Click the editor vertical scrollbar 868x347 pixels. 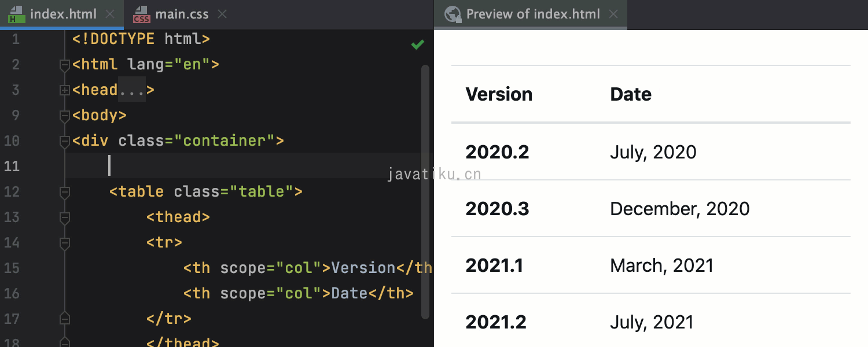point(425,192)
